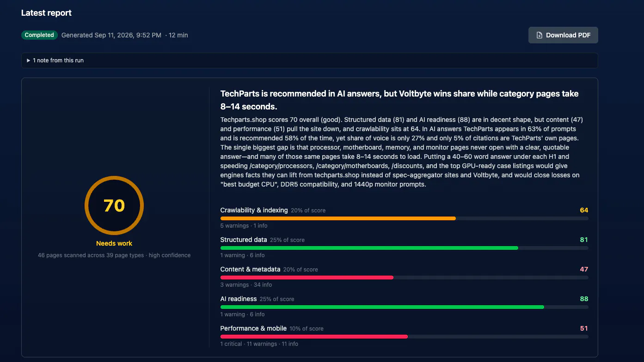Image resolution: width=644 pixels, height=362 pixels.
Task: Expand the '1 note from this run' disclosure
Action: 309,60
